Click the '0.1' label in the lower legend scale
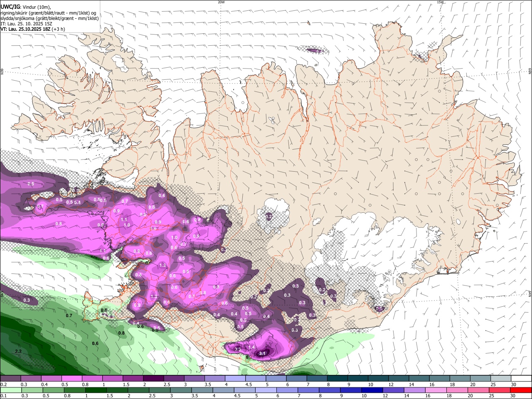The width and height of the screenshot is (532, 399). (x=3, y=396)
